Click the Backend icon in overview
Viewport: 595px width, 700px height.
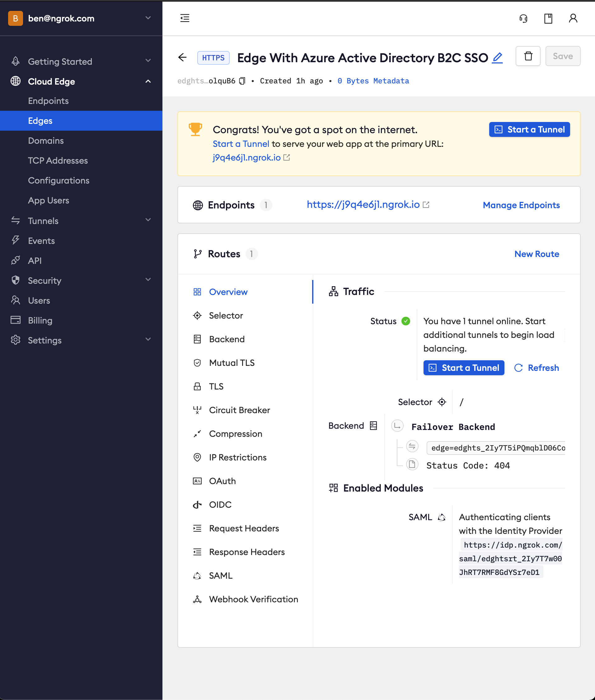coord(373,426)
